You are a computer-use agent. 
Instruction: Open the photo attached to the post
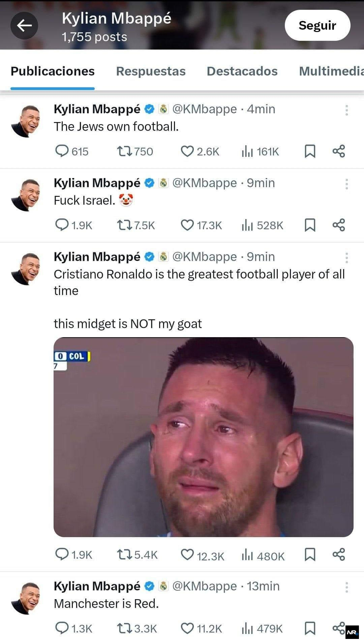(203, 437)
